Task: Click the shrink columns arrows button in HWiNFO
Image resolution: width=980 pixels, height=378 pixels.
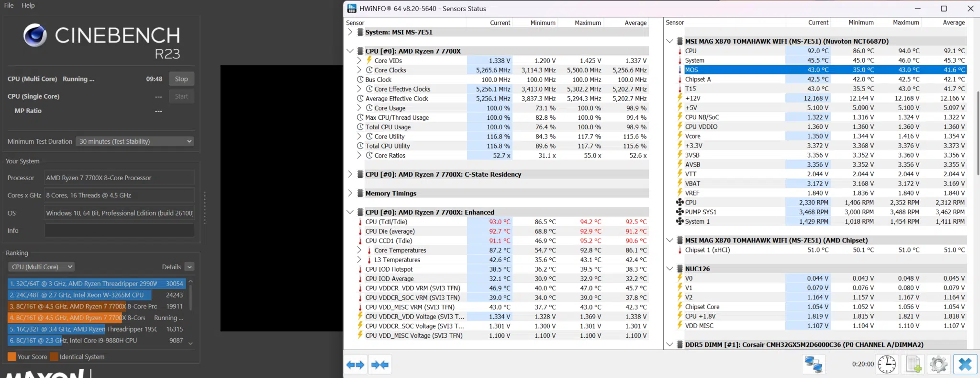Action: [x=380, y=365]
